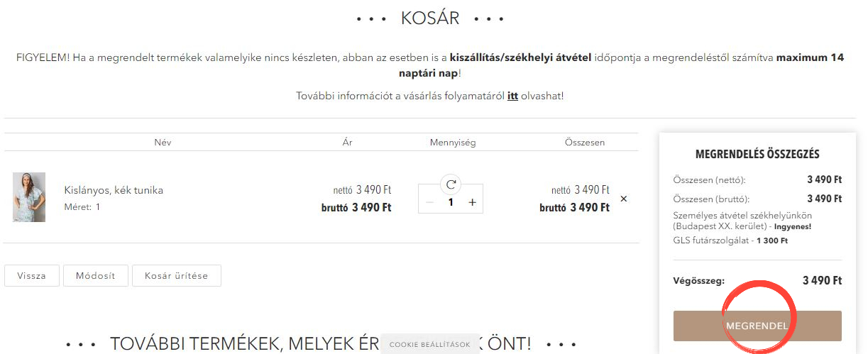
Task: Click the Összesen column header
Action: click(585, 143)
